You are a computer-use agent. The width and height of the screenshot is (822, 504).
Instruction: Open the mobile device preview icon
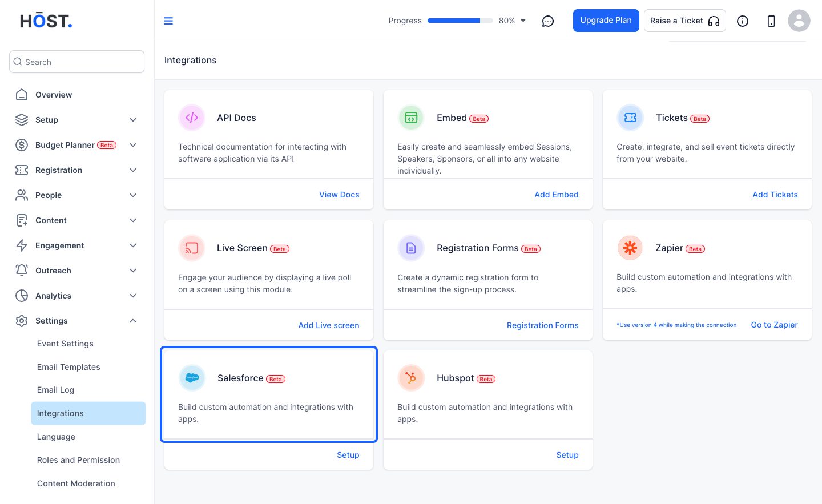tap(771, 21)
